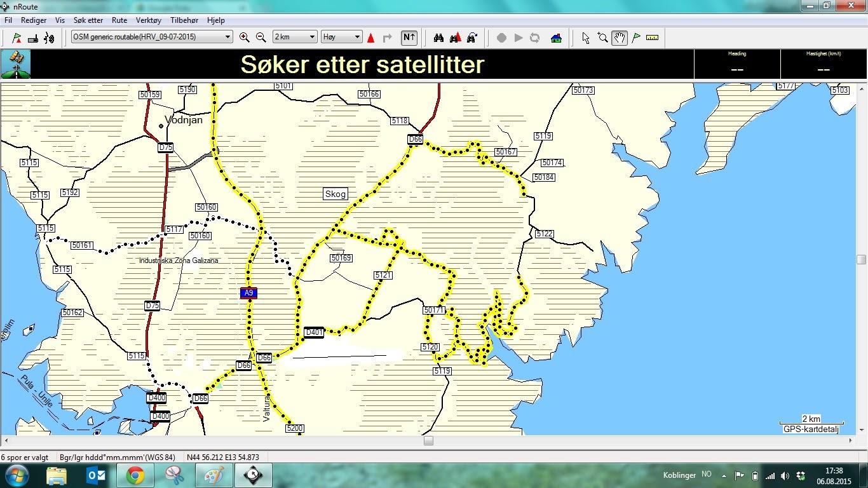Click the horizontal scrollbar thumb

[x=428, y=440]
